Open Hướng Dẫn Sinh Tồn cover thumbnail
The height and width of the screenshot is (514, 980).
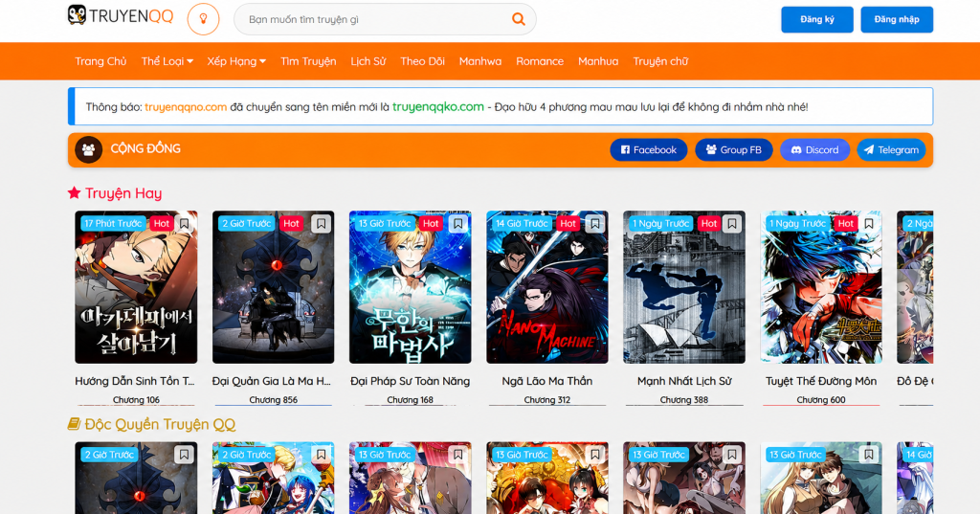click(x=136, y=287)
